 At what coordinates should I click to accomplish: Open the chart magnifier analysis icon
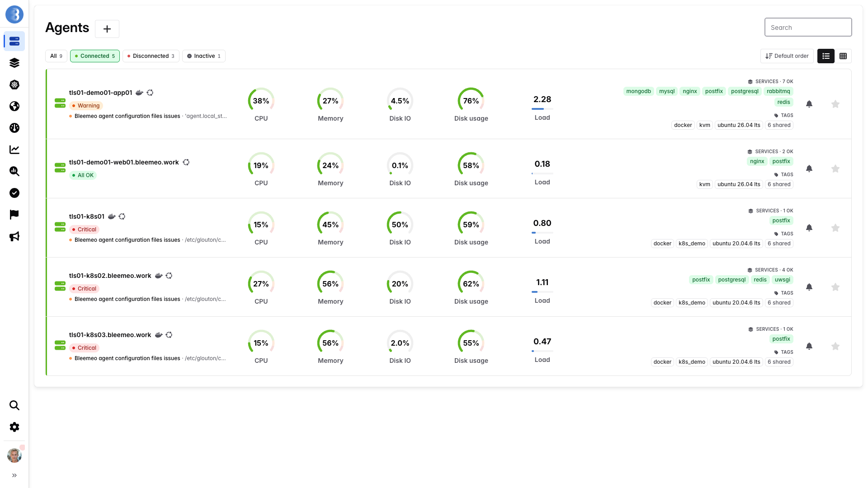pyautogui.click(x=14, y=171)
